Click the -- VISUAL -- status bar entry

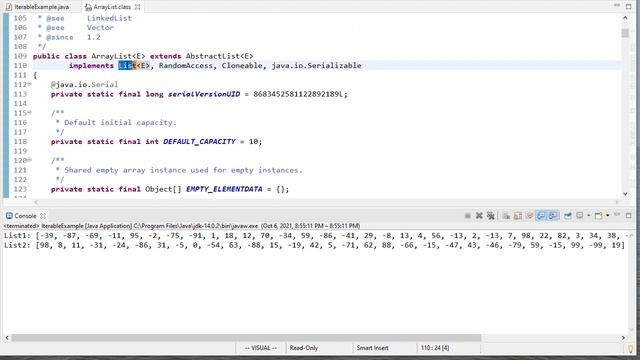pyautogui.click(x=260, y=348)
